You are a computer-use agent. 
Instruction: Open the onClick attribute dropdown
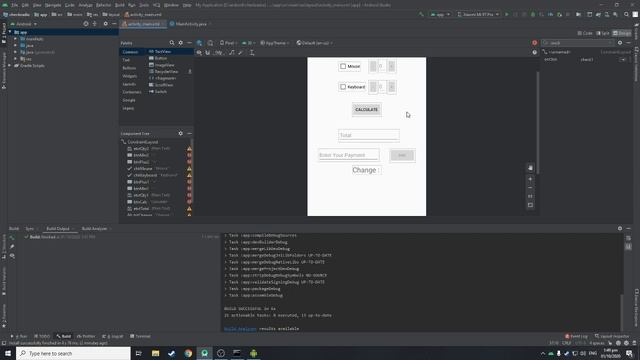pyautogui.click(x=622, y=60)
